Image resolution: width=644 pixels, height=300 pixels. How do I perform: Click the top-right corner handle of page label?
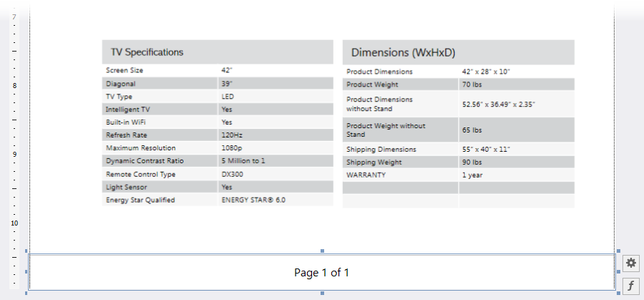coord(617,251)
